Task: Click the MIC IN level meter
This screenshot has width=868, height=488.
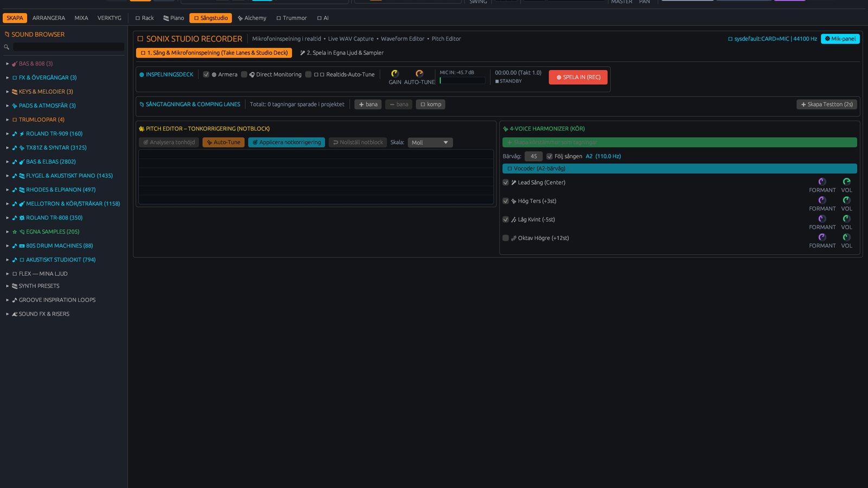Action: pos(462,80)
